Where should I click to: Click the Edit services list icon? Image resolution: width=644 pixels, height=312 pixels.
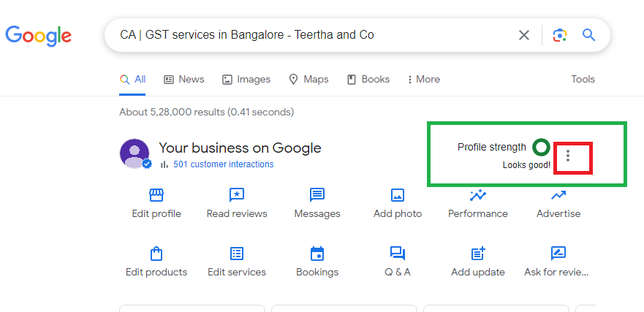click(x=237, y=254)
